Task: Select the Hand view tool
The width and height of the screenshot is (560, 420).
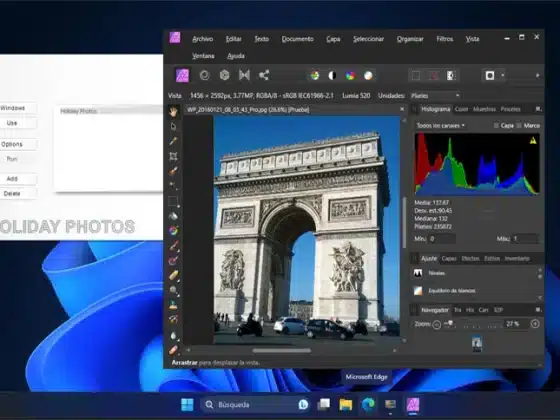Action: pyautogui.click(x=173, y=111)
